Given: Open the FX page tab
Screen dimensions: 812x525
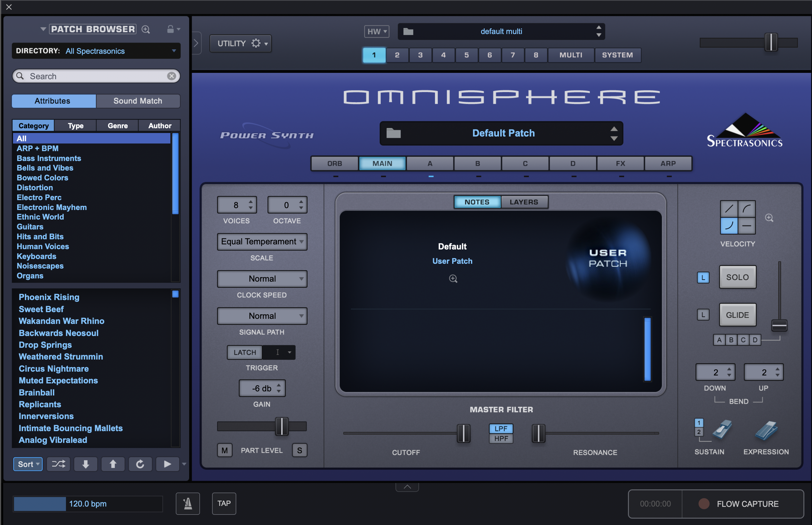Looking at the screenshot, I should (620, 163).
